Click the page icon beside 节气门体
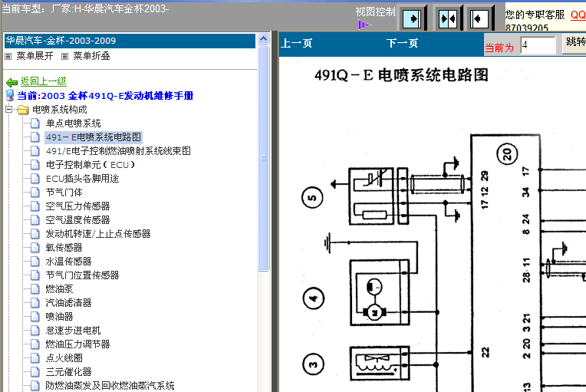Image resolution: width=586 pixels, height=392 pixels. coord(35,193)
